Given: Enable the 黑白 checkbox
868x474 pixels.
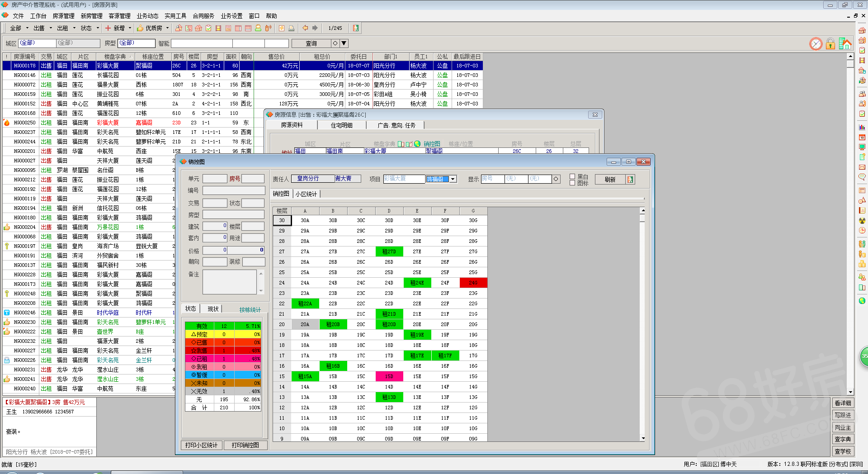Looking at the screenshot, I should 572,176.
